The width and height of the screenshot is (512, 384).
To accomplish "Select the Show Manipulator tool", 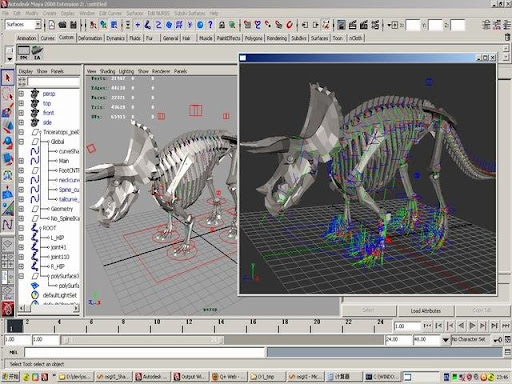I will coord(8,208).
